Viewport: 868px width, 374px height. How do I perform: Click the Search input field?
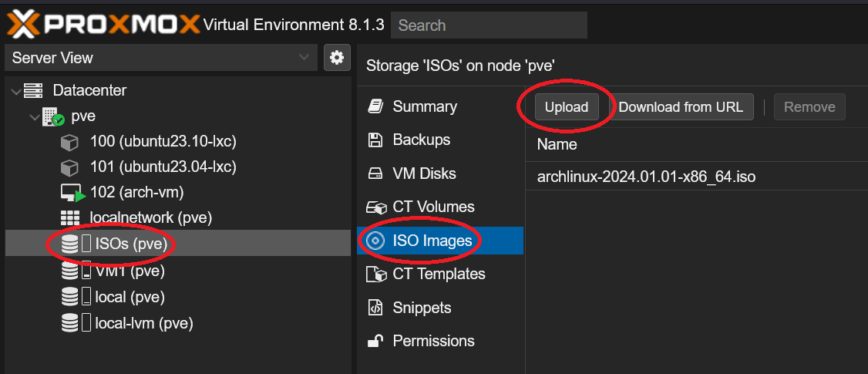(x=489, y=25)
